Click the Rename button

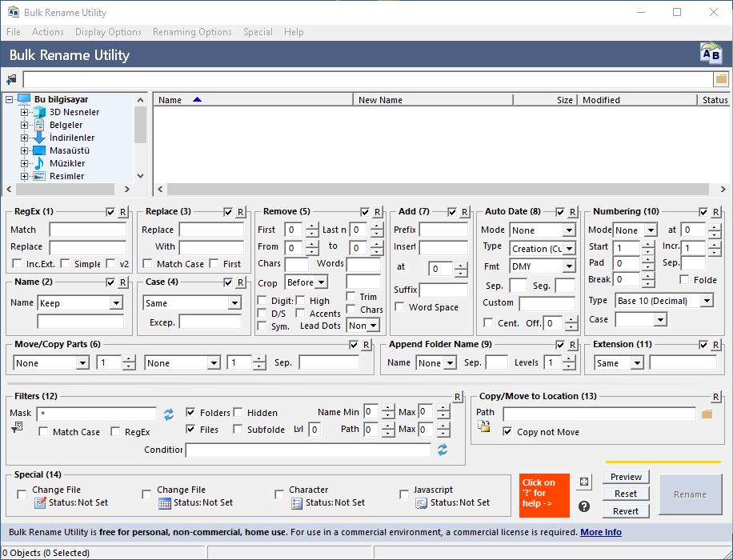tap(690, 494)
